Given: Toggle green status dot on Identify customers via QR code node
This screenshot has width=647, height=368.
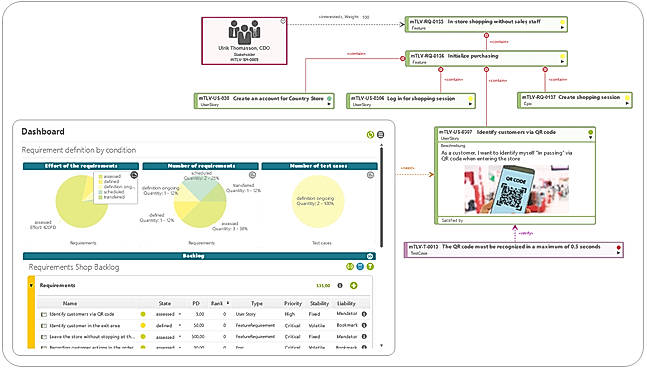Looking at the screenshot, I should click(590, 132).
